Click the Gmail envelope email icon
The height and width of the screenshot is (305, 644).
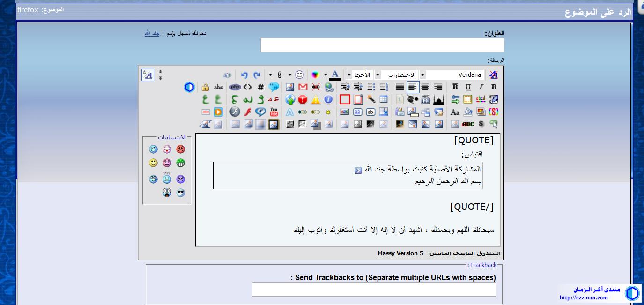303,87
